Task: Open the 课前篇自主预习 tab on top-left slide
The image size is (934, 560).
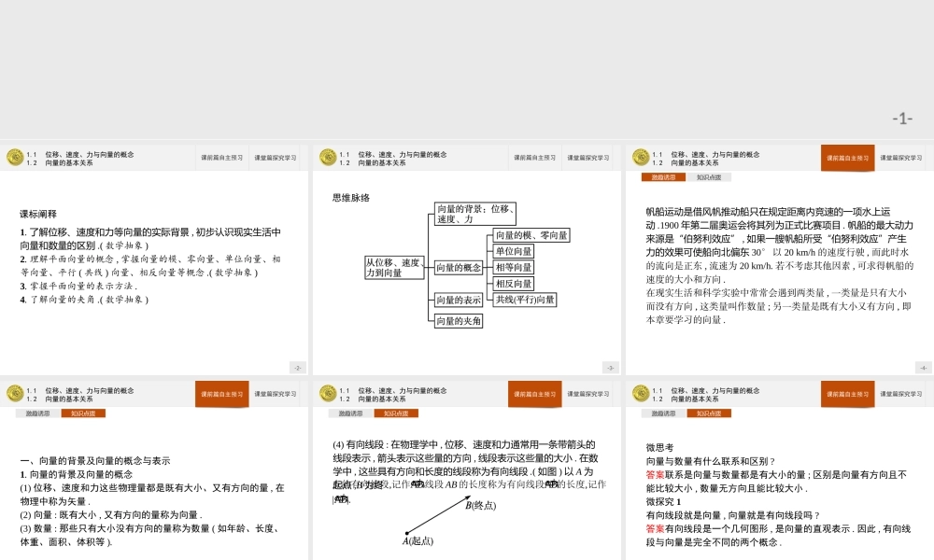Action: (221, 157)
